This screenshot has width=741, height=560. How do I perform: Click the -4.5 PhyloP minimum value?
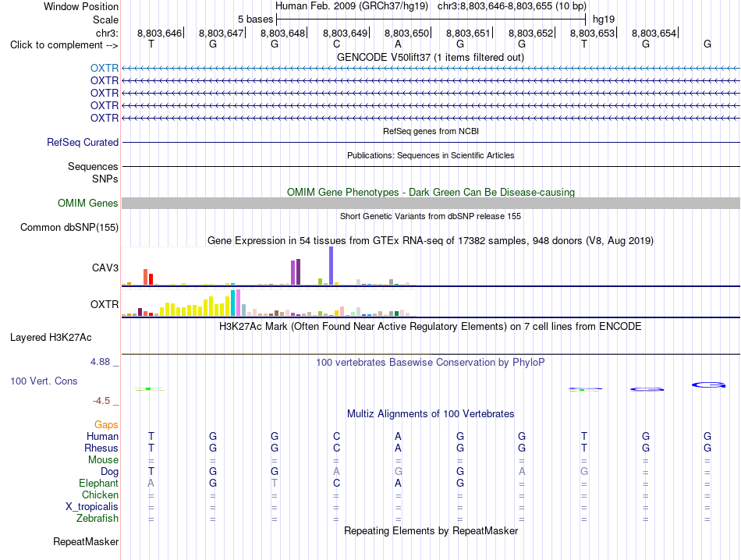(101, 401)
